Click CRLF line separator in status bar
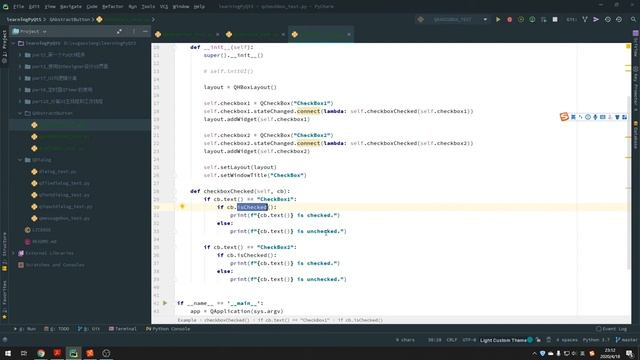The width and height of the screenshot is (640, 360). pos(452,340)
